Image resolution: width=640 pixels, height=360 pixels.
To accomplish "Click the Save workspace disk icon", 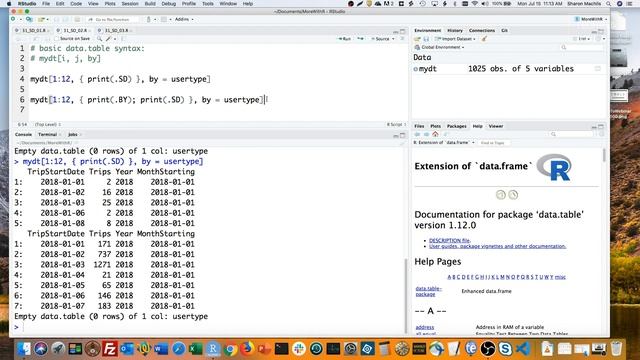I will (426, 39).
